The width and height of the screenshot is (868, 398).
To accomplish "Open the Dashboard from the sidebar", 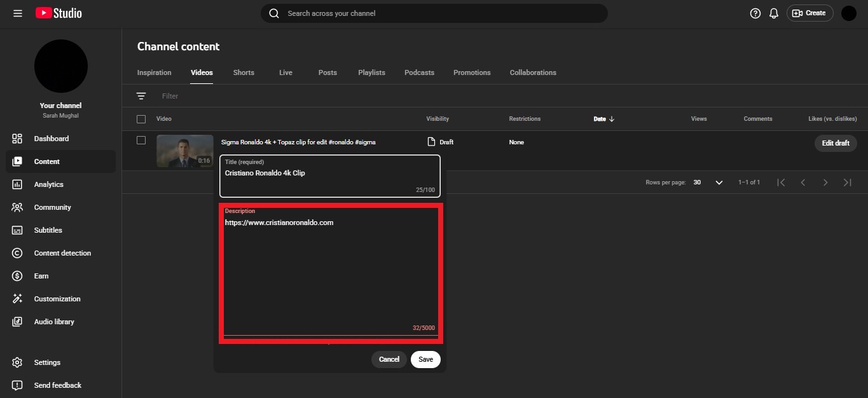I will 51,138.
